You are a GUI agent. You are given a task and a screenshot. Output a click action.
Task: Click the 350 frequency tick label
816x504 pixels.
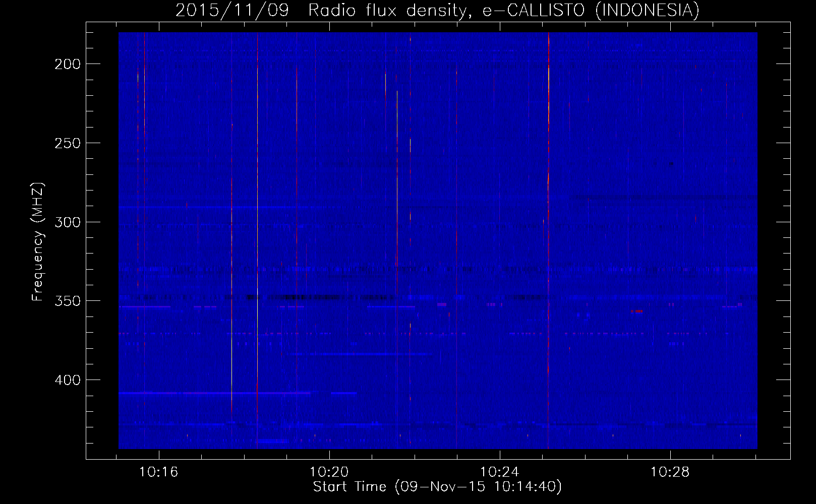coord(68,301)
